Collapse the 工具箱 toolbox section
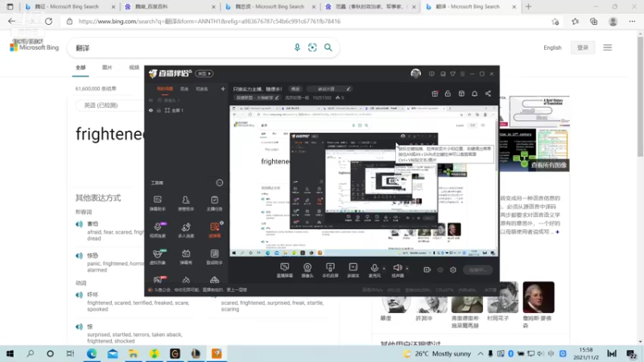Image resolution: width=644 pixels, height=362 pixels. [219, 183]
